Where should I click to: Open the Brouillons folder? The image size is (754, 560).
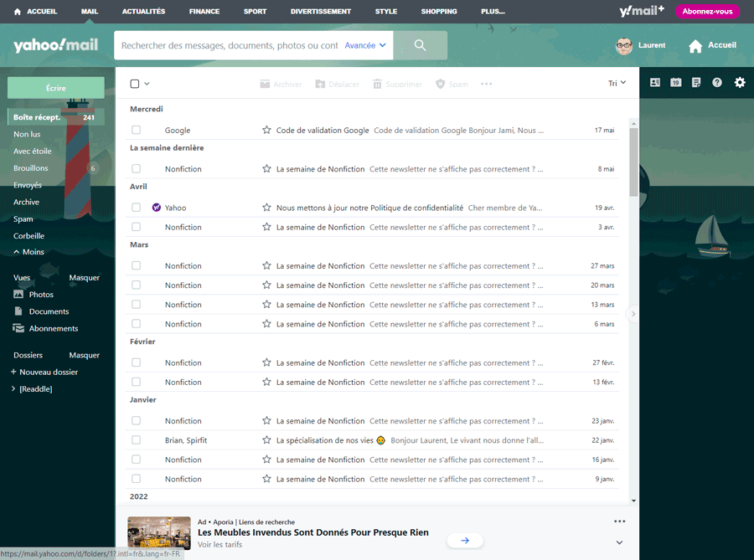pyautogui.click(x=31, y=168)
